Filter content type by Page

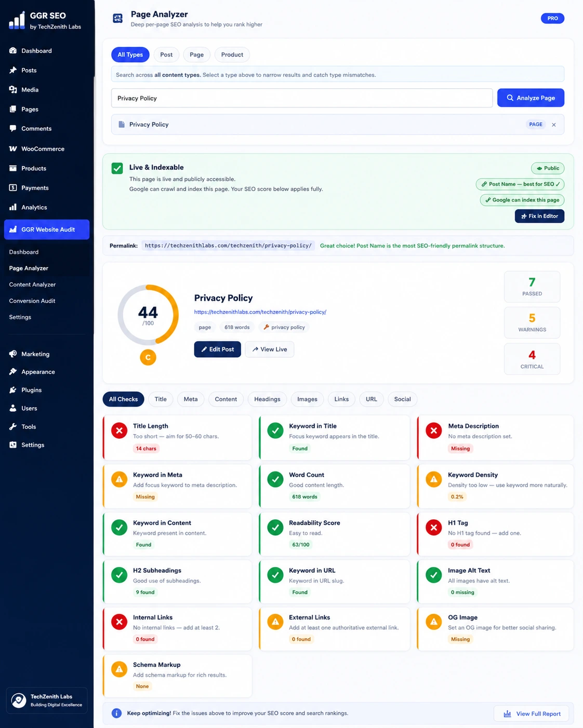[x=197, y=55]
